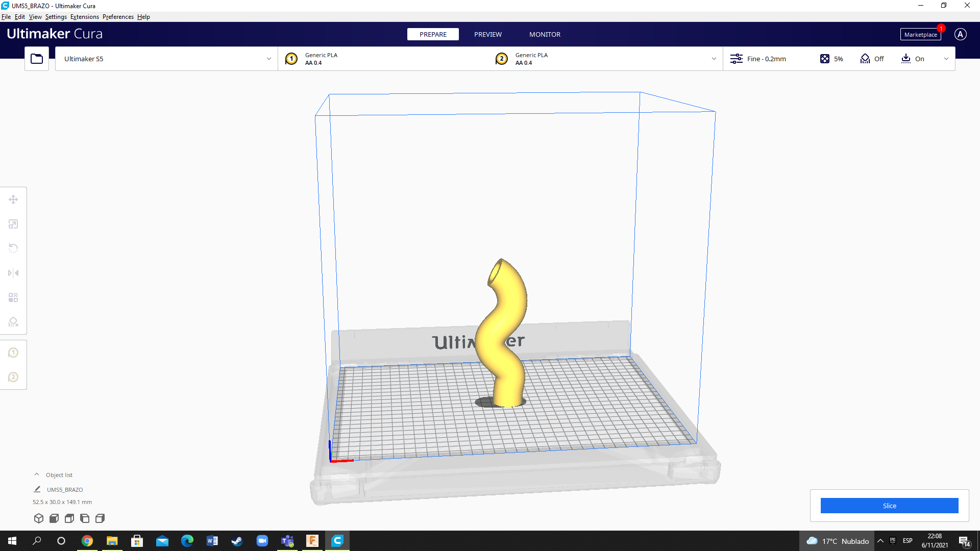Open the Marketplace
980x551 pixels.
[x=920, y=35]
